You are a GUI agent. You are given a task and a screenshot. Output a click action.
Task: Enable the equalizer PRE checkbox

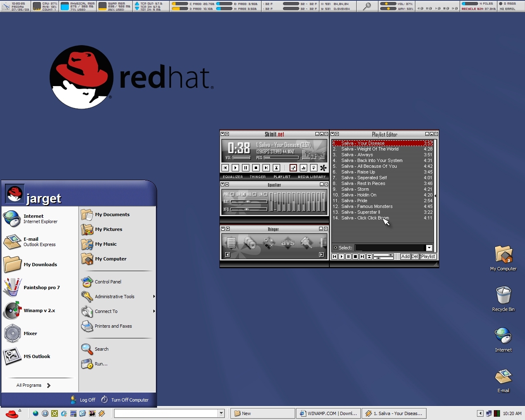coord(232,194)
